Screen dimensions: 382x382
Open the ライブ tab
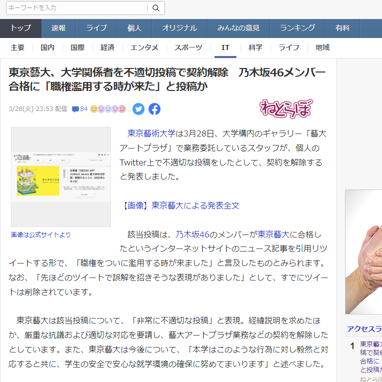(97, 28)
